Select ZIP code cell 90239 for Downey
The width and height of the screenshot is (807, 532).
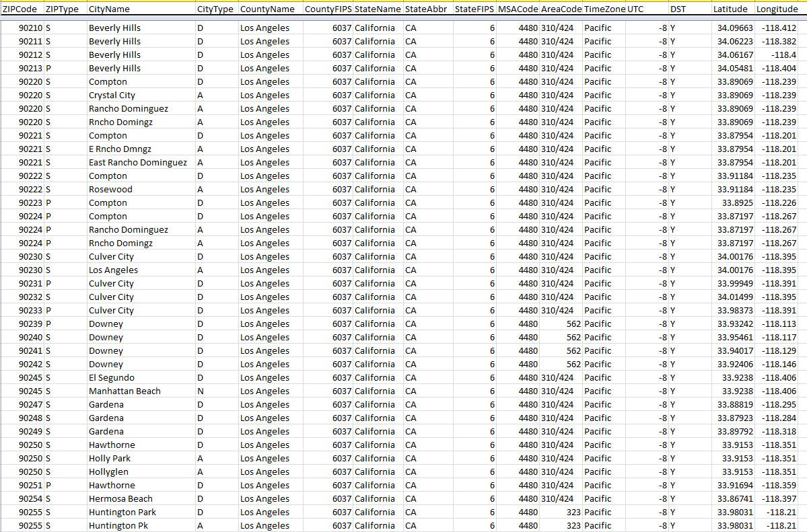pos(22,324)
